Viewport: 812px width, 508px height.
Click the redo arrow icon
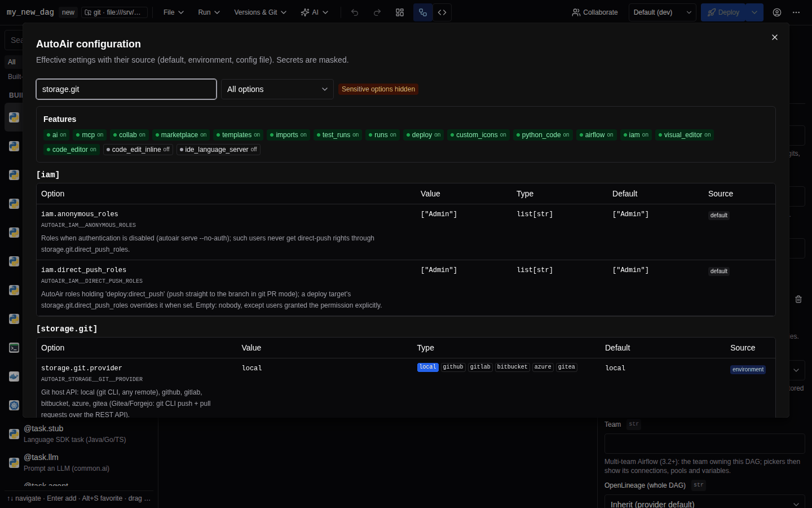coord(377,12)
